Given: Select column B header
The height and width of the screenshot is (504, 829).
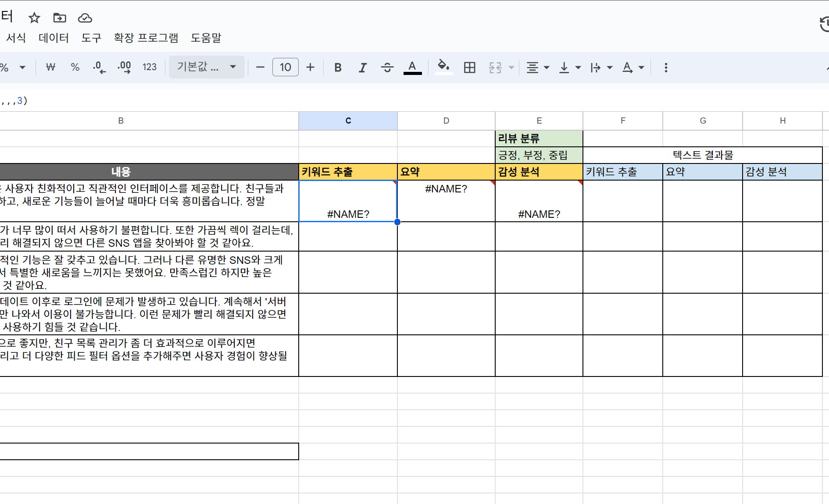Looking at the screenshot, I should click(149, 121).
